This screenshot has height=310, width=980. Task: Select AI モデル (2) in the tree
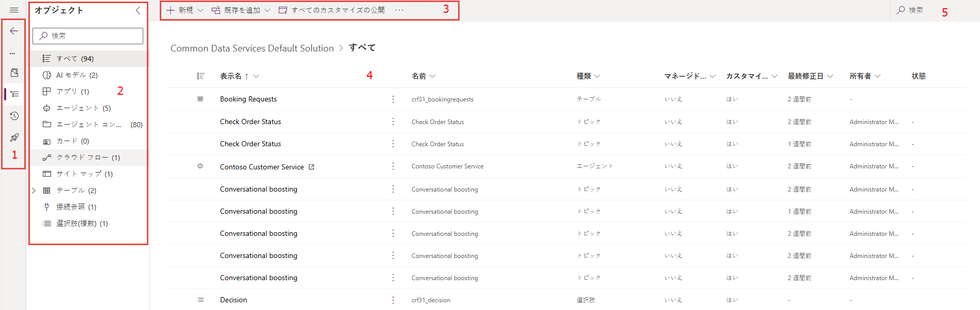click(89, 75)
